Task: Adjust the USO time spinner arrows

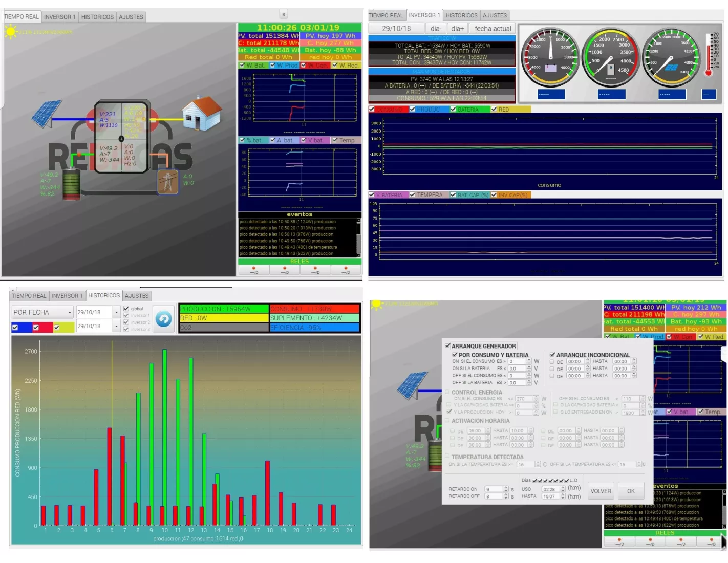Action: tap(563, 489)
